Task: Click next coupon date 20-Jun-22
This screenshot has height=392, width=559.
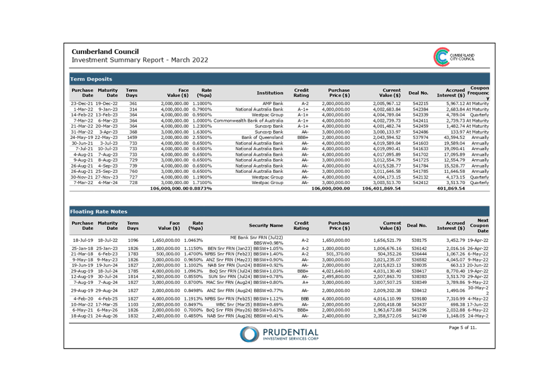Action: [478, 265]
